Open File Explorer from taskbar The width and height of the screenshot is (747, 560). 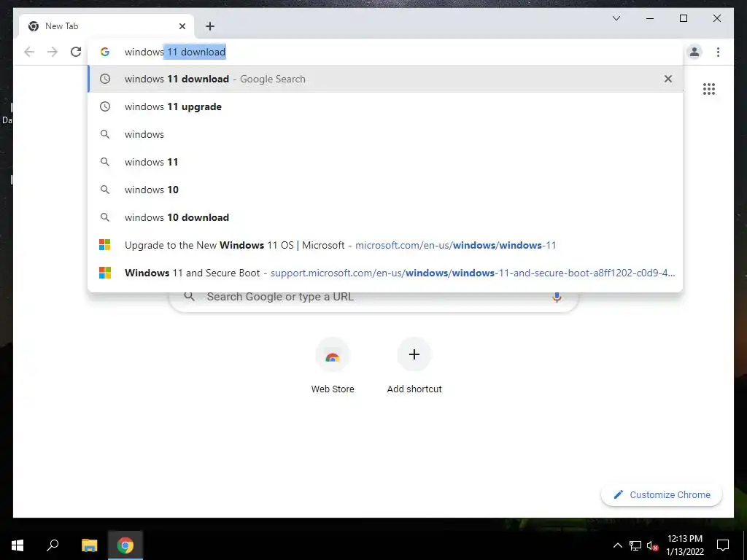89,545
